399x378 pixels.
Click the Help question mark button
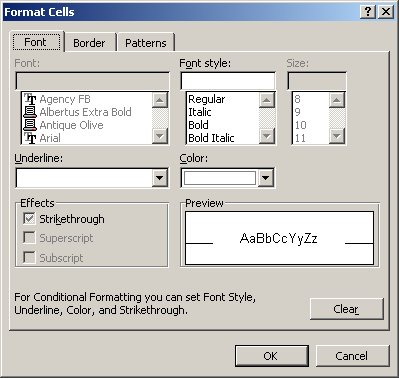pos(368,12)
